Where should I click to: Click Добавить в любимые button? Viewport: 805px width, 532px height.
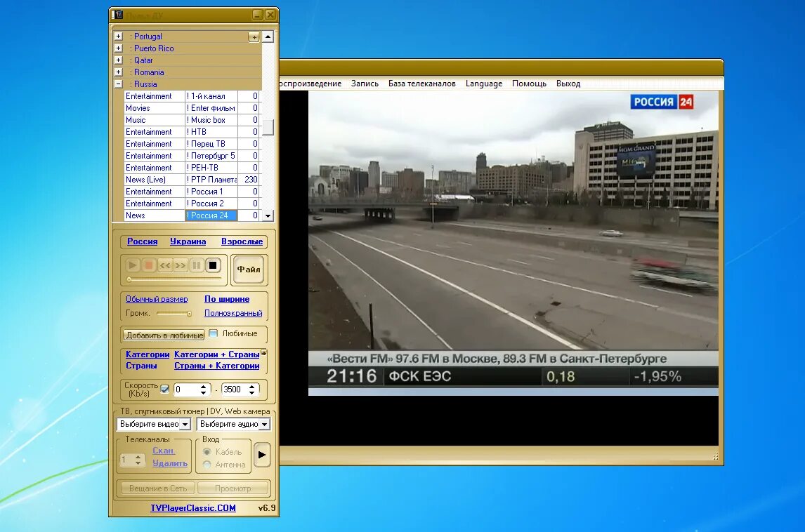pos(164,335)
